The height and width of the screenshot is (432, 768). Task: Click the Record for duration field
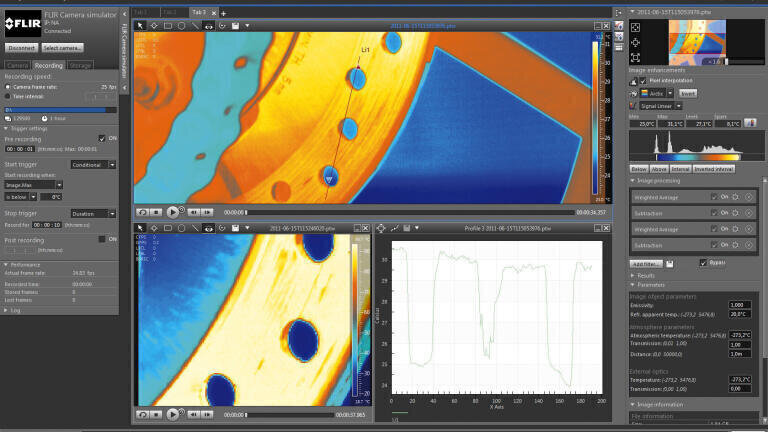(47, 225)
